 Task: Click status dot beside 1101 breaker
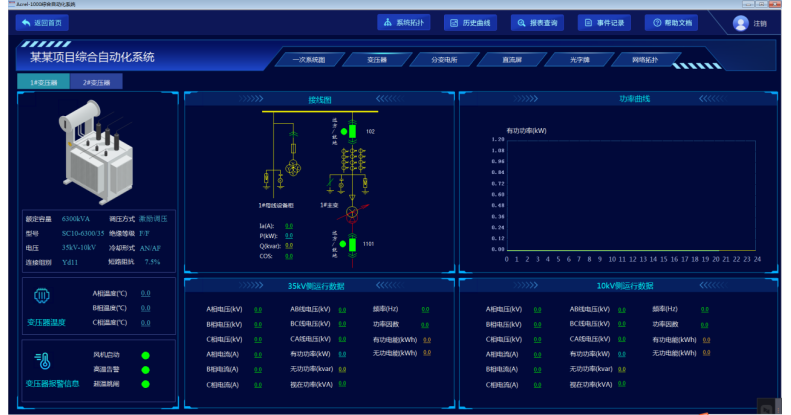pos(343,244)
